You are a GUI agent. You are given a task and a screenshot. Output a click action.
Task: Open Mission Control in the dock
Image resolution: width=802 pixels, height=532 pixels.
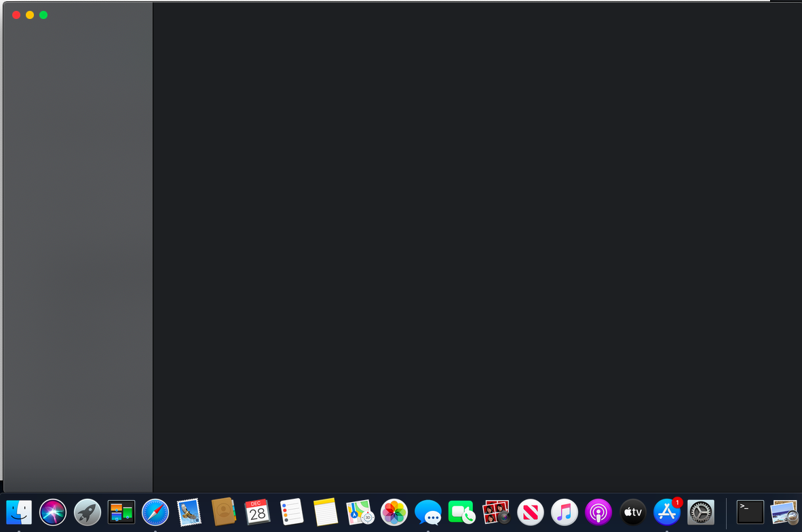pyautogui.click(x=121, y=512)
